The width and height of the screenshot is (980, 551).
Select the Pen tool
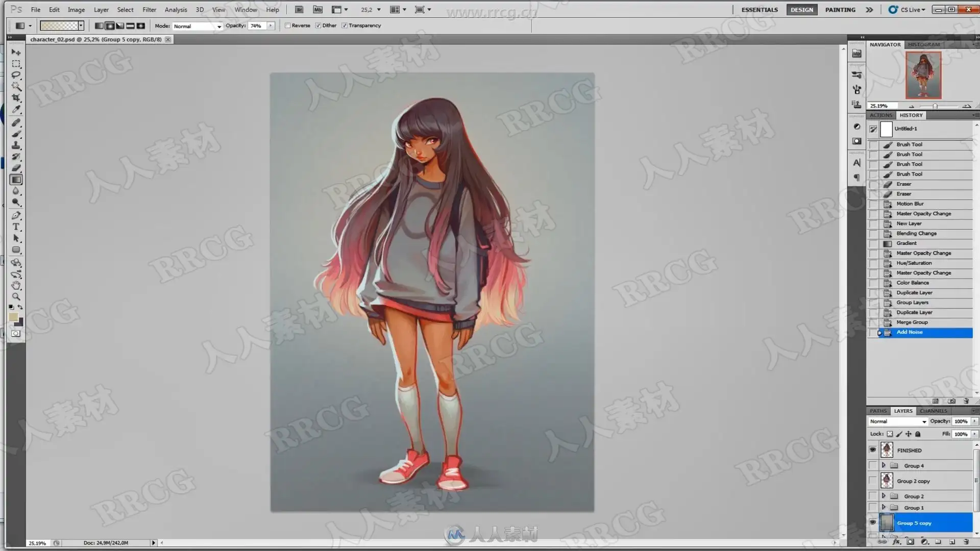16,215
